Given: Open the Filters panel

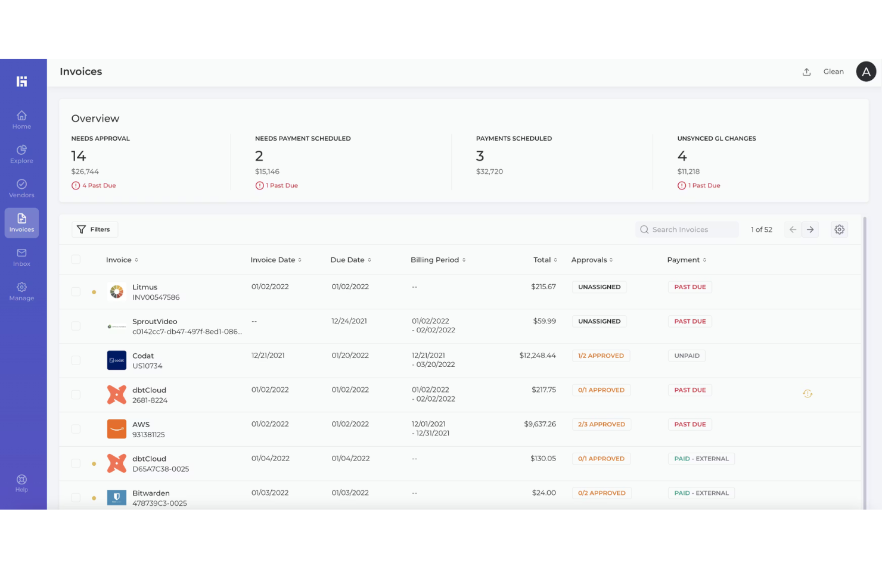Looking at the screenshot, I should [x=94, y=229].
